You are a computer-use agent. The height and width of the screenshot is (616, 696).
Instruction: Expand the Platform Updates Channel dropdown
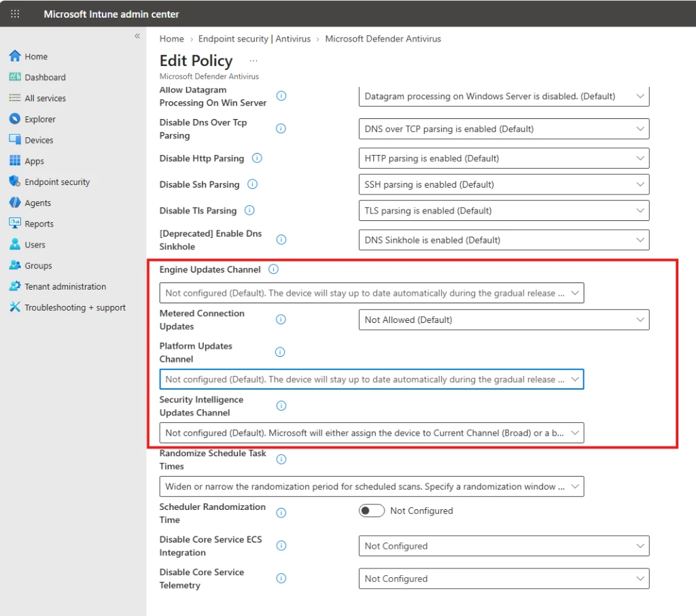pyautogui.click(x=372, y=379)
